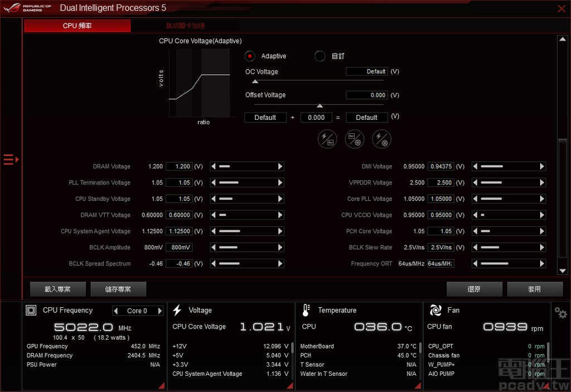Click the third lightning and fan icon
The width and height of the screenshot is (571, 392).
point(381,139)
